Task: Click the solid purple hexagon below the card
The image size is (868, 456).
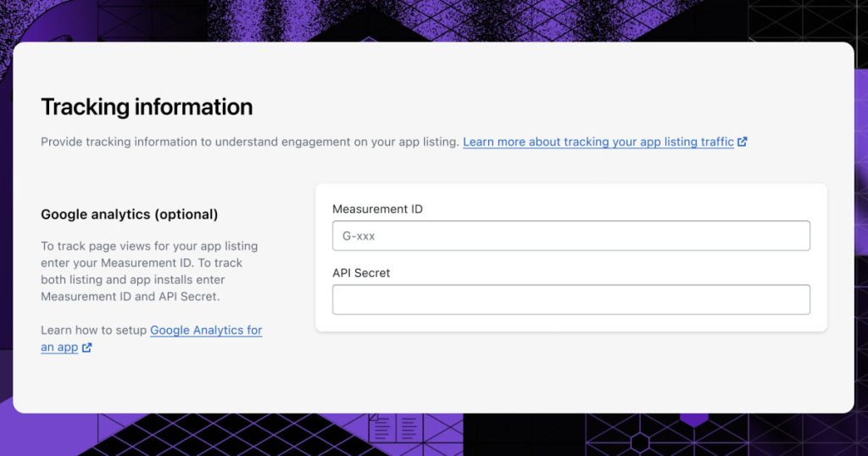Action: [694, 419]
